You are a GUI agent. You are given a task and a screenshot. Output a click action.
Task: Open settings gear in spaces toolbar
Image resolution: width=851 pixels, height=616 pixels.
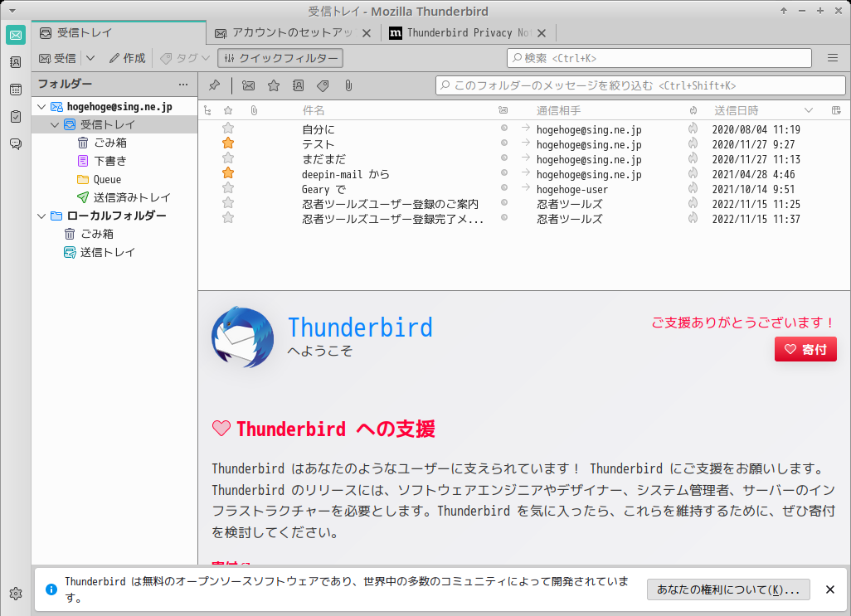click(x=16, y=594)
